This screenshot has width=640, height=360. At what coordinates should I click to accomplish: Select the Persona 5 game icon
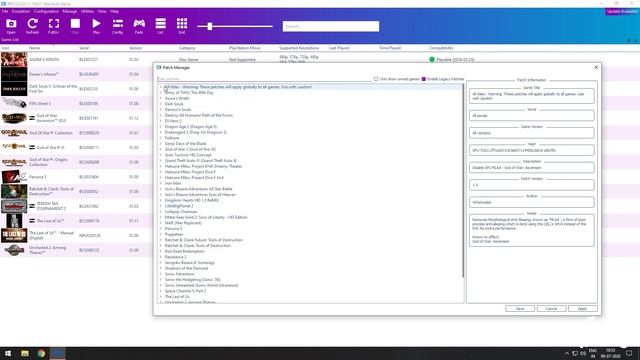point(14,177)
